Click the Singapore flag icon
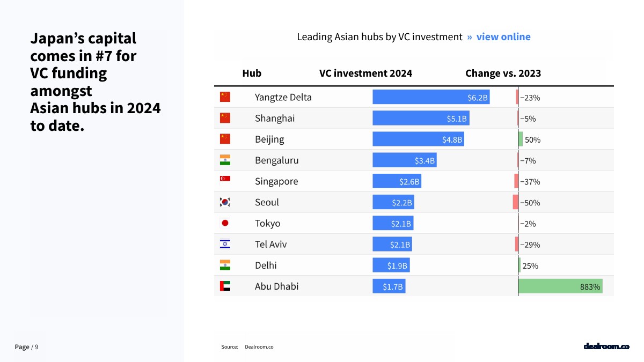This screenshot has height=362, width=644. tap(225, 181)
